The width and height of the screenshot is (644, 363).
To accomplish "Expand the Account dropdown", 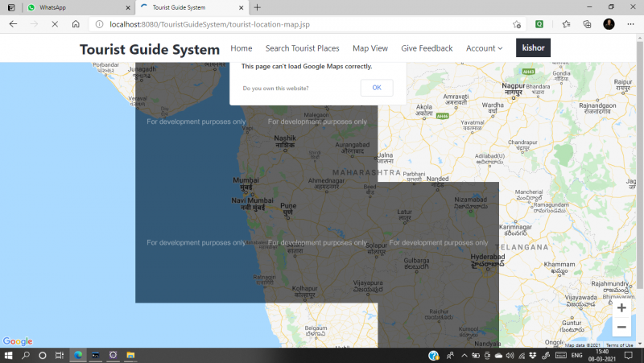I will pyautogui.click(x=484, y=48).
